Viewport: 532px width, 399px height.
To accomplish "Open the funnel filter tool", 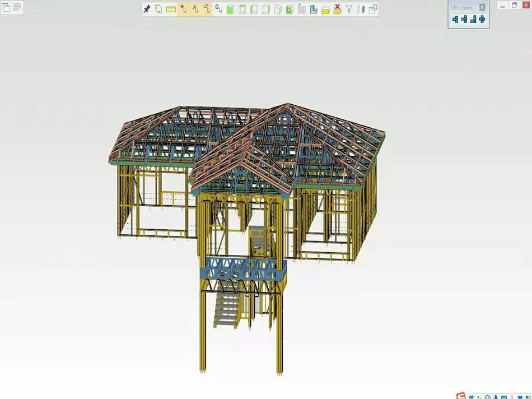I will [349, 9].
